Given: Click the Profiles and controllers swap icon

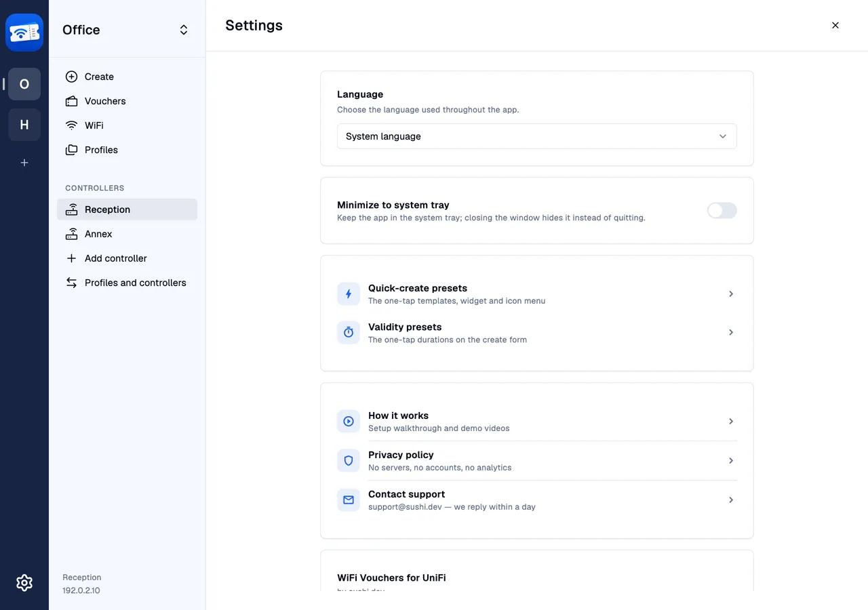Looking at the screenshot, I should click(71, 283).
